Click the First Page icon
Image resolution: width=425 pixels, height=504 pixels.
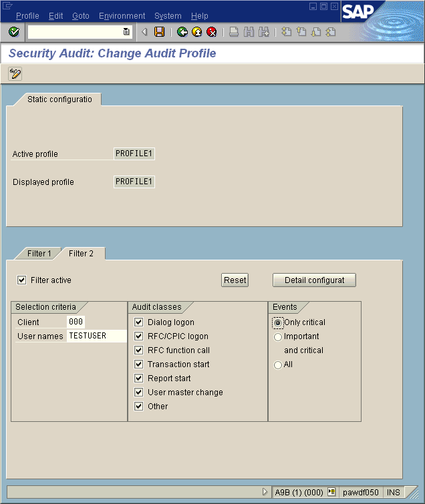tap(286, 32)
